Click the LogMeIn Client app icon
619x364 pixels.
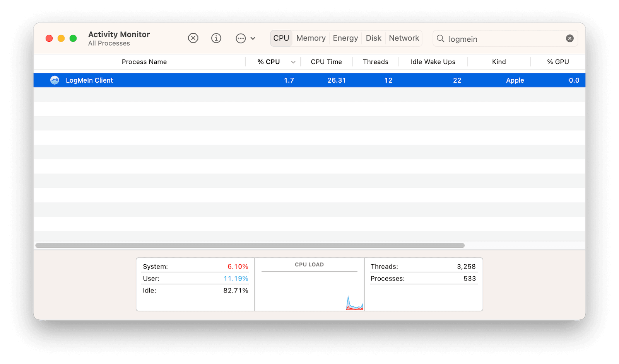55,80
